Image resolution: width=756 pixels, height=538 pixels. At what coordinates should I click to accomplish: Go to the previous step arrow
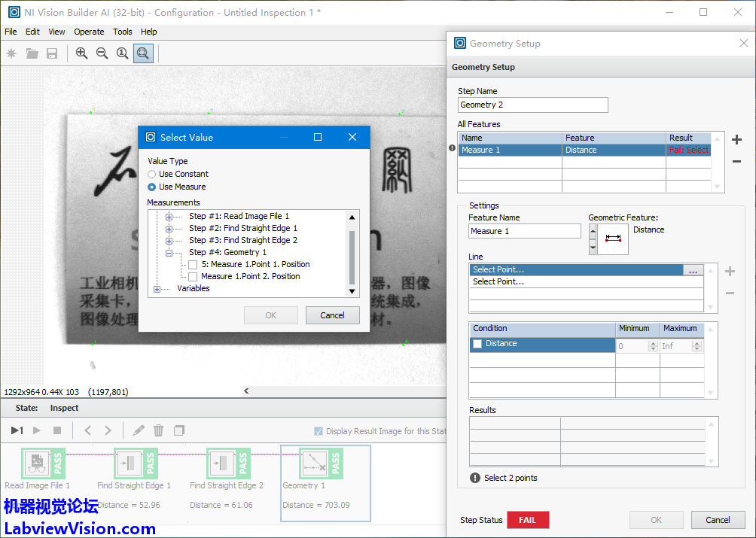point(87,430)
